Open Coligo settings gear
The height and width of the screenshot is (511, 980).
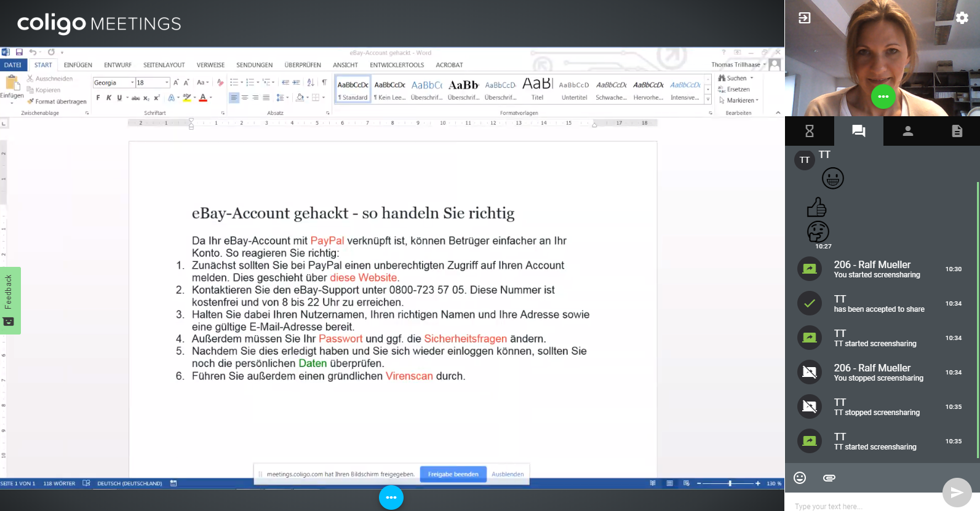click(x=962, y=18)
